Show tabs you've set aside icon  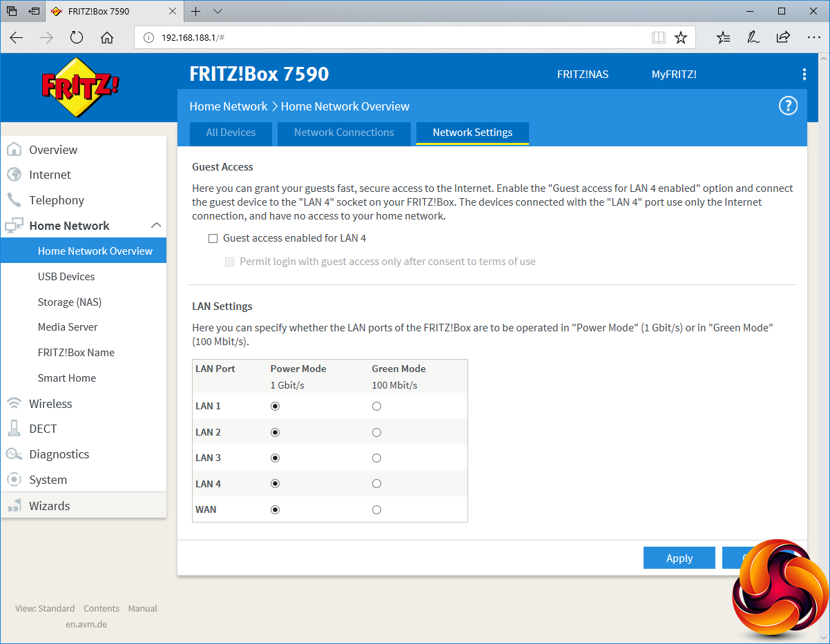tap(12, 11)
